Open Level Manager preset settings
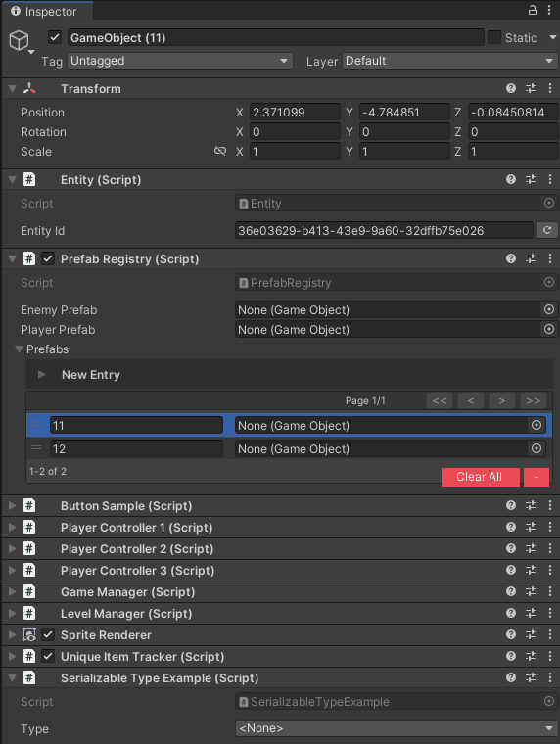This screenshot has width=560, height=744. [531, 613]
